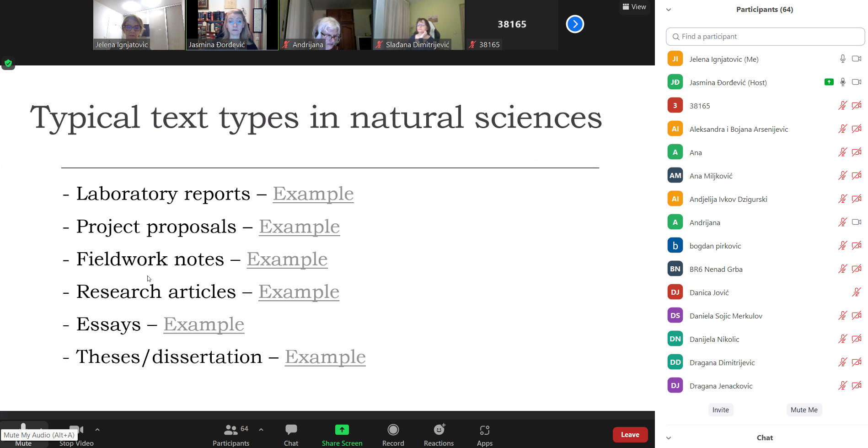Image resolution: width=868 pixels, height=448 pixels.
Task: Expand the caret beside Participants count
Action: pyautogui.click(x=261, y=430)
